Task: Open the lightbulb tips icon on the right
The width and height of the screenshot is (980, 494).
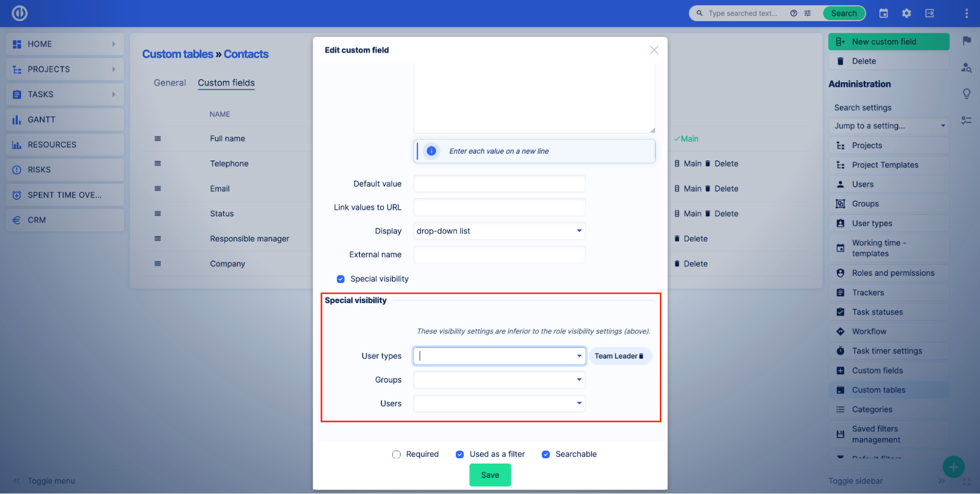Action: 966,93
